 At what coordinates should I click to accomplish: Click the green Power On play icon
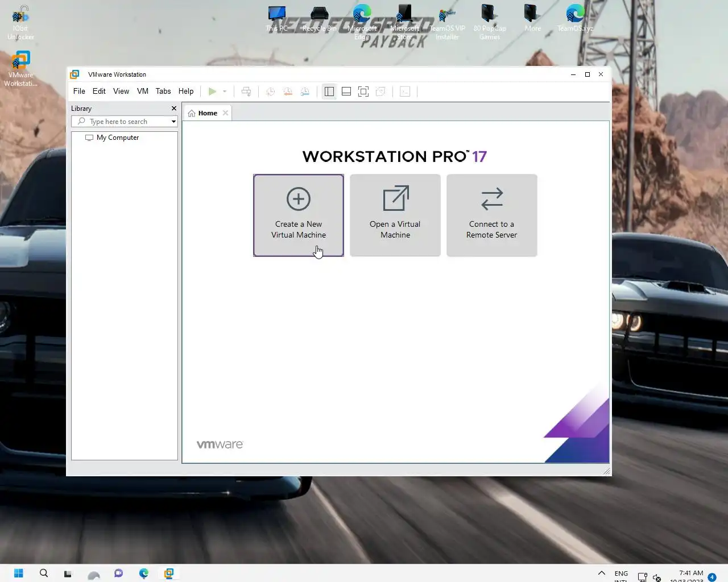click(x=212, y=92)
